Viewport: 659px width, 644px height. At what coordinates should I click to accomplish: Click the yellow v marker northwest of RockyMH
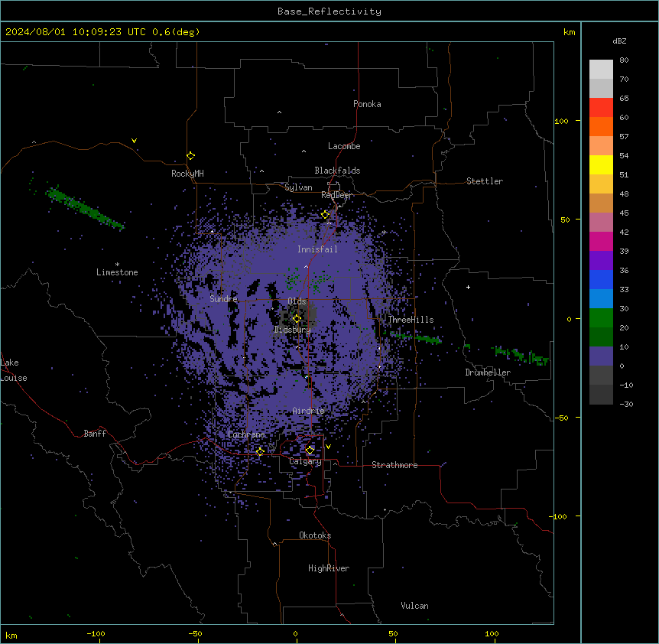tap(134, 141)
